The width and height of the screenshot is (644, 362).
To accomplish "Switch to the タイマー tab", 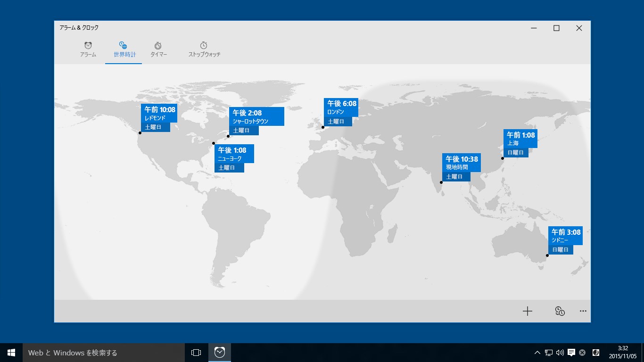I will pyautogui.click(x=158, y=49).
